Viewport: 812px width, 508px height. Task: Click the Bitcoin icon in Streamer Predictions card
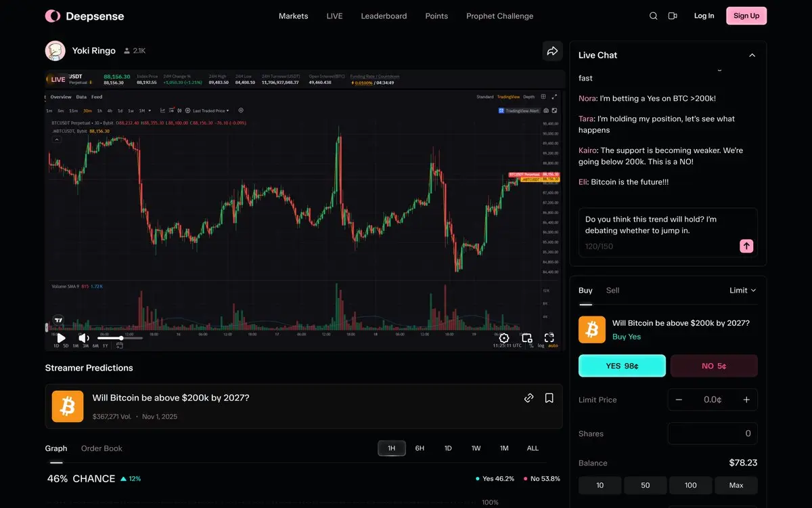tap(68, 406)
